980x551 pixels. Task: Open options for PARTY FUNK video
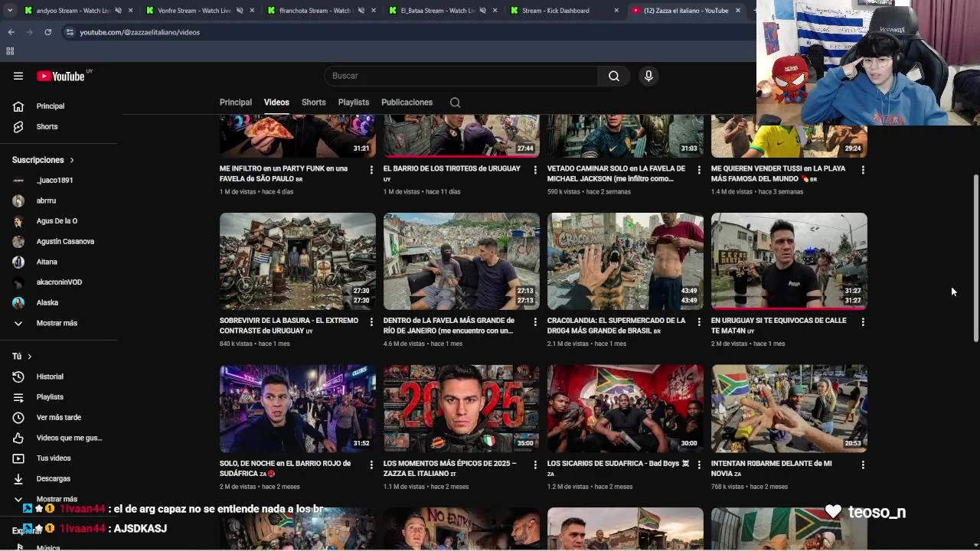(x=371, y=170)
